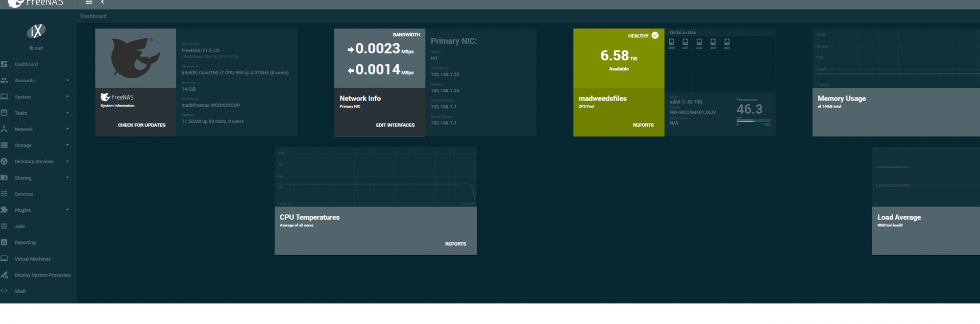Expand the Accounts menu arrow
The height and width of the screenshot is (324, 980).
tap(67, 81)
